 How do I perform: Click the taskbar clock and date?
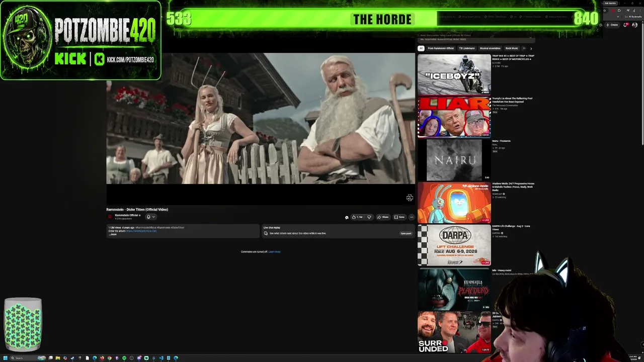(633, 358)
